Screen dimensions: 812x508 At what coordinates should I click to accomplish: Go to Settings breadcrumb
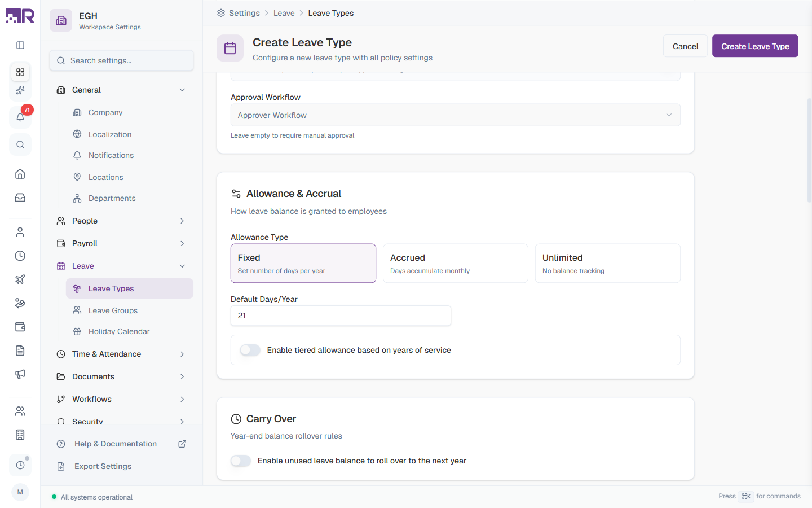click(x=244, y=13)
